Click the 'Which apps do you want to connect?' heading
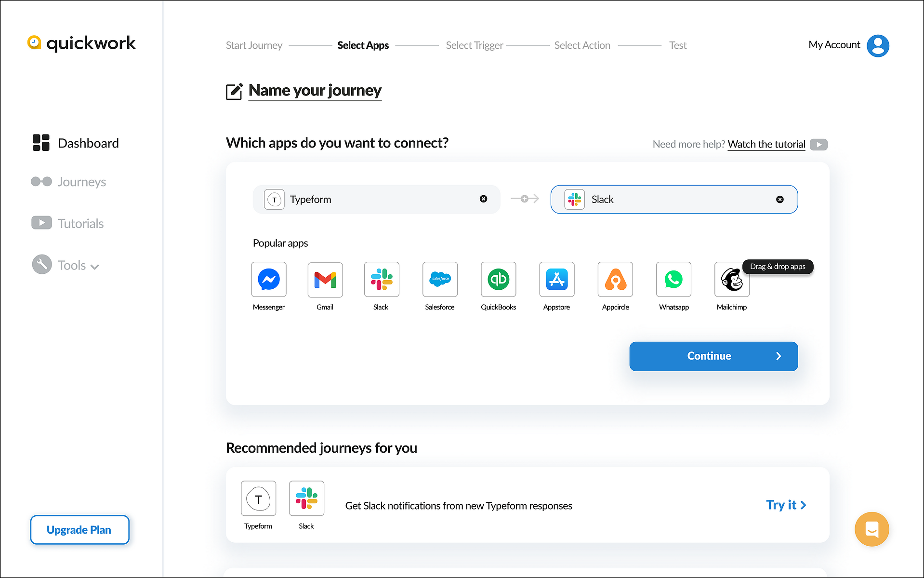The height and width of the screenshot is (578, 924). (337, 143)
